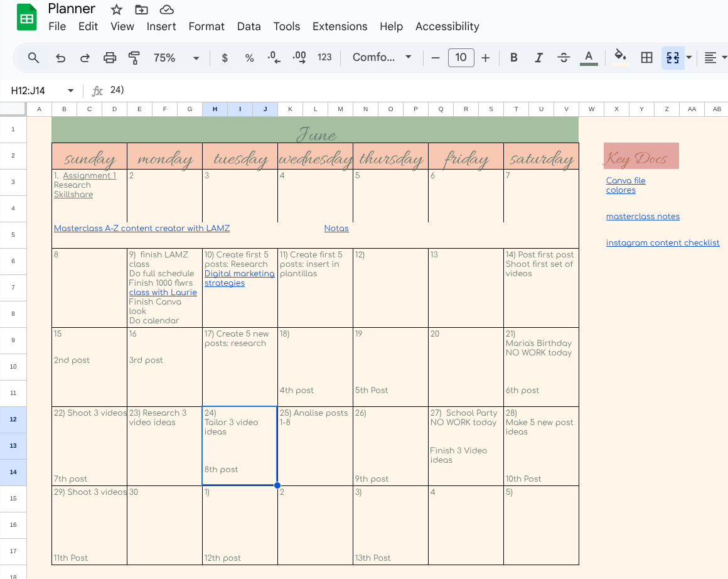Toggle merge cells button
The width and height of the screenshot is (728, 579).
[672, 58]
